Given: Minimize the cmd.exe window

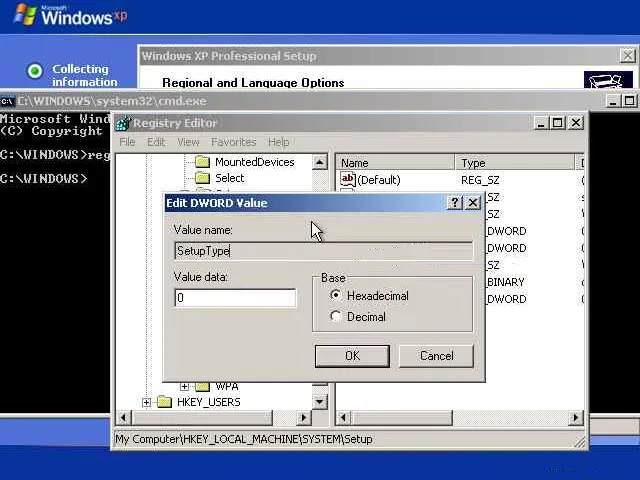Looking at the screenshot, I should click(612, 101).
